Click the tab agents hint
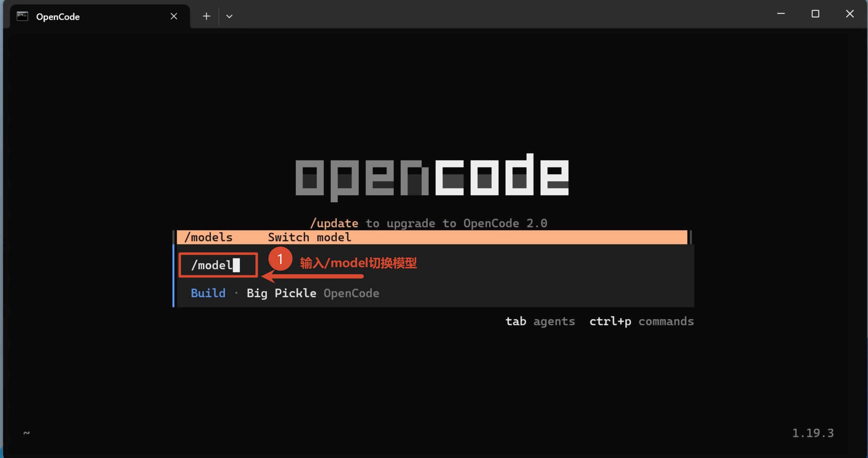Screen dimensions: 868x458 540,321
